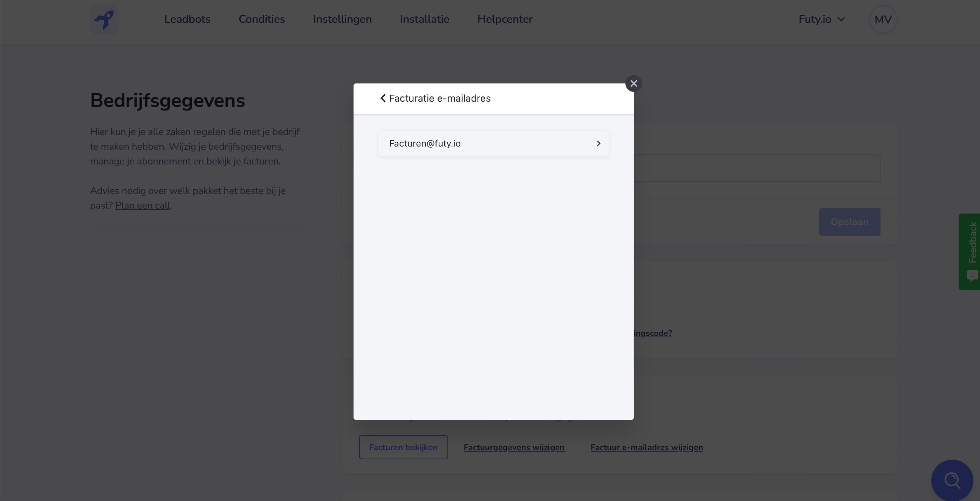Click the Opslaan button

[x=850, y=222]
